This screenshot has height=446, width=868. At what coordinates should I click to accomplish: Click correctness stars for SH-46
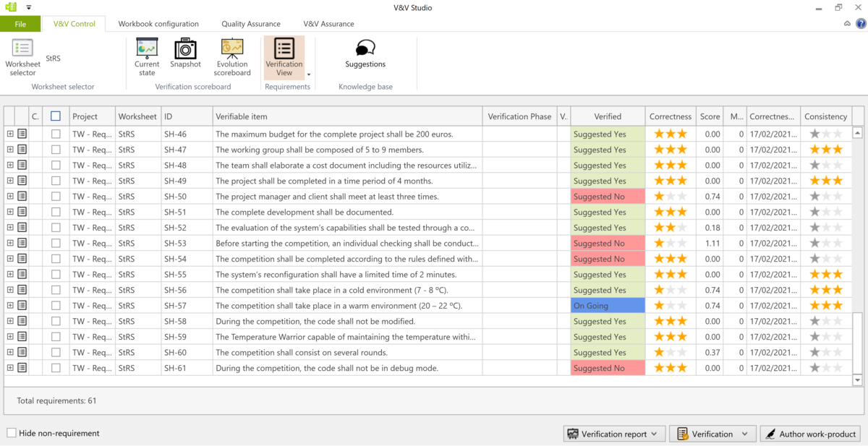pyautogui.click(x=671, y=134)
